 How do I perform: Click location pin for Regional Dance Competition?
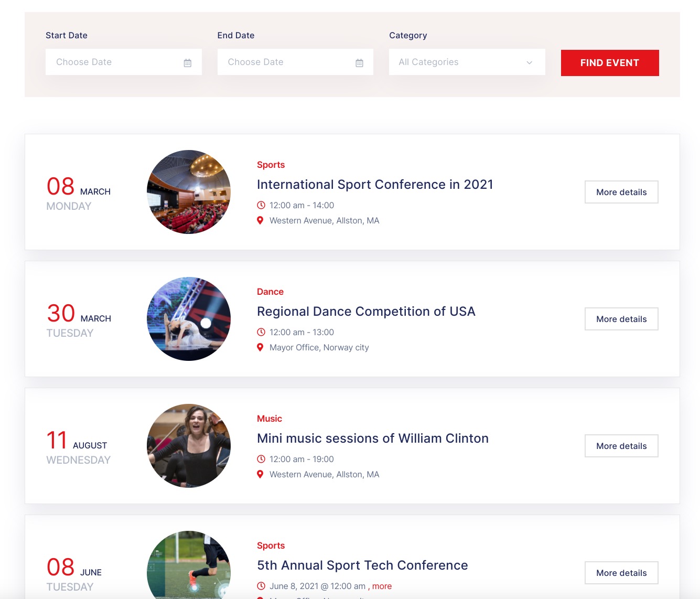click(x=260, y=347)
